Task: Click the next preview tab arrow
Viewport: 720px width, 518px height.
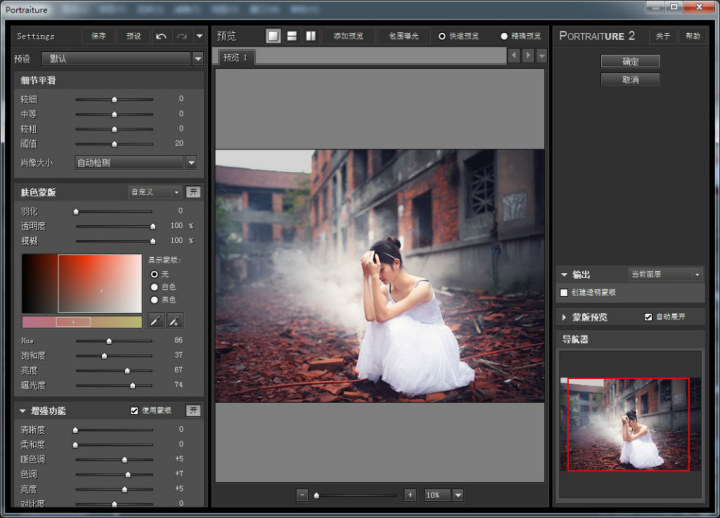Action: (x=528, y=56)
